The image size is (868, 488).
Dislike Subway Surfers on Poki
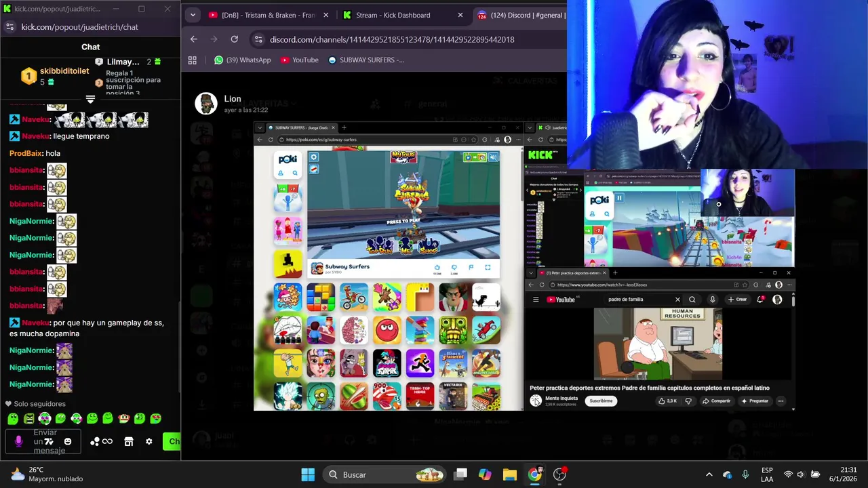pyautogui.click(x=454, y=267)
